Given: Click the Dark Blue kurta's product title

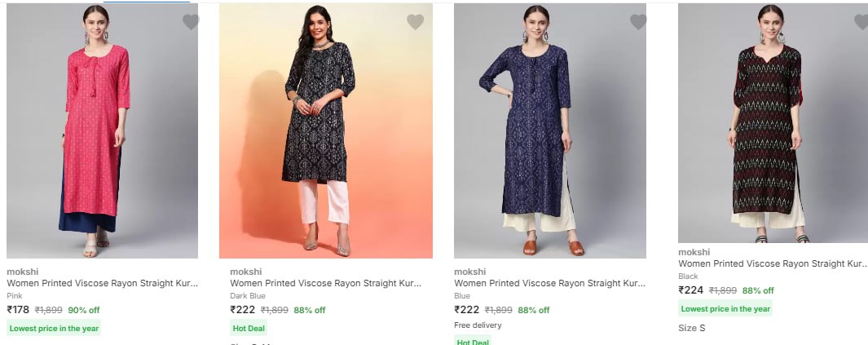Looking at the screenshot, I should [325, 283].
